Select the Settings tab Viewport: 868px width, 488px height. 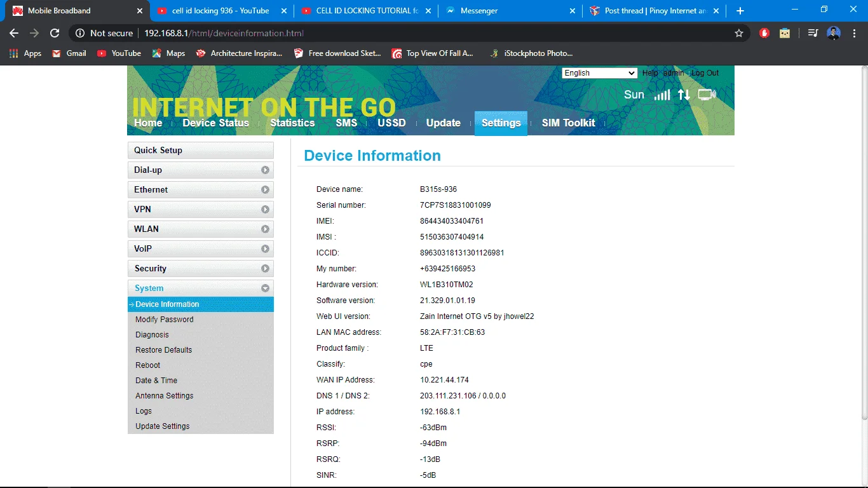pos(501,123)
